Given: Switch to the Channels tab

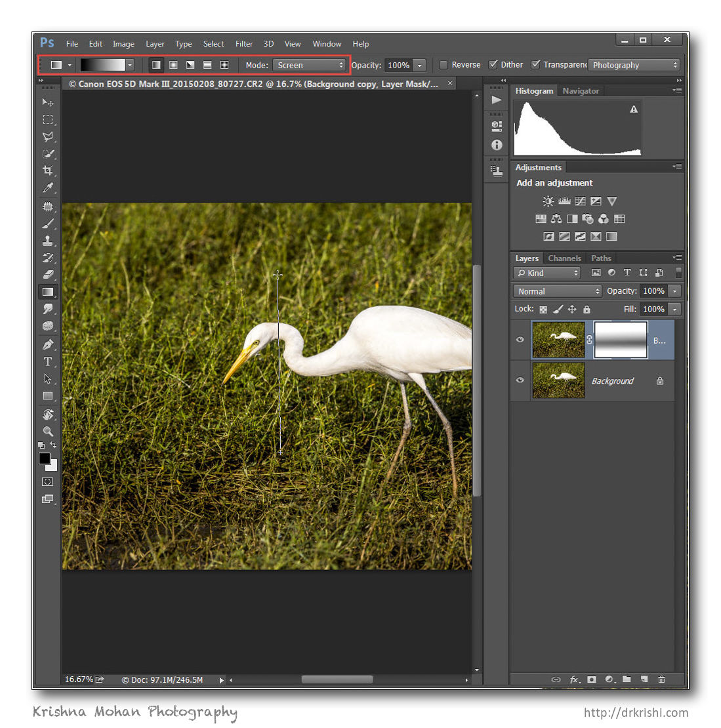Looking at the screenshot, I should (x=564, y=258).
